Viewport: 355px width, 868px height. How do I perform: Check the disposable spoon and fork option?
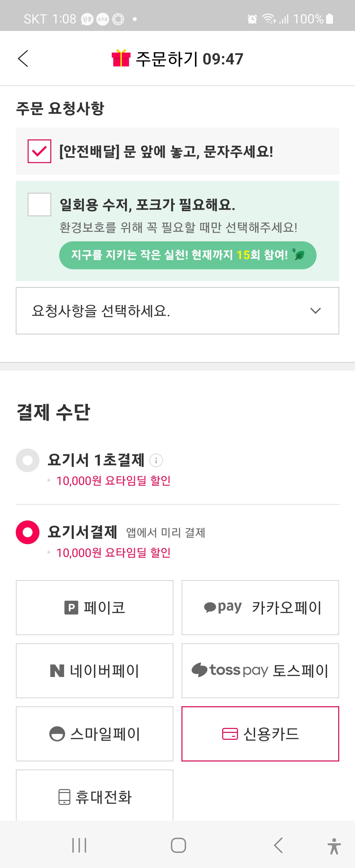[x=39, y=205]
